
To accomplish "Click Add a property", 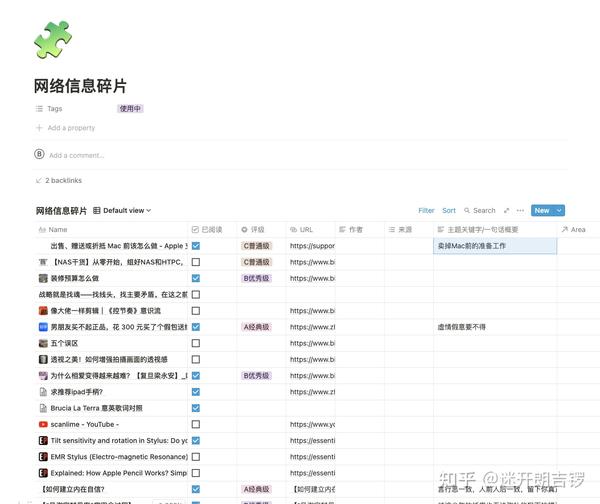I will pos(71,128).
